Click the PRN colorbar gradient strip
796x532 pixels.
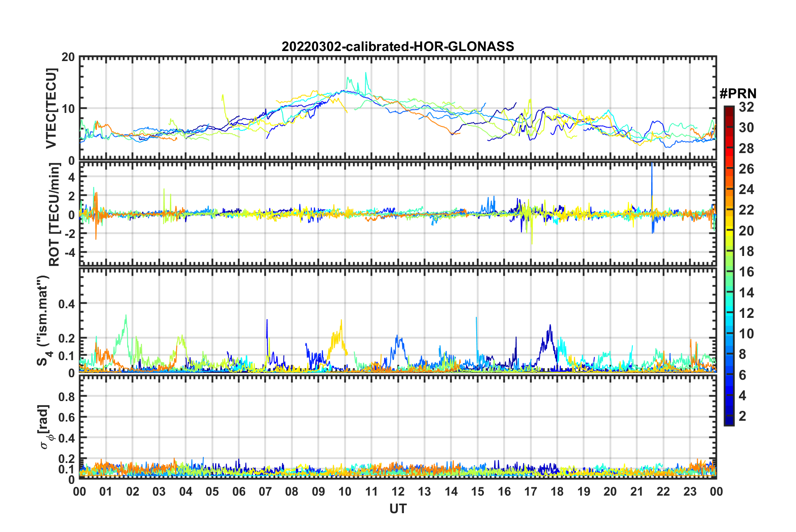729,266
